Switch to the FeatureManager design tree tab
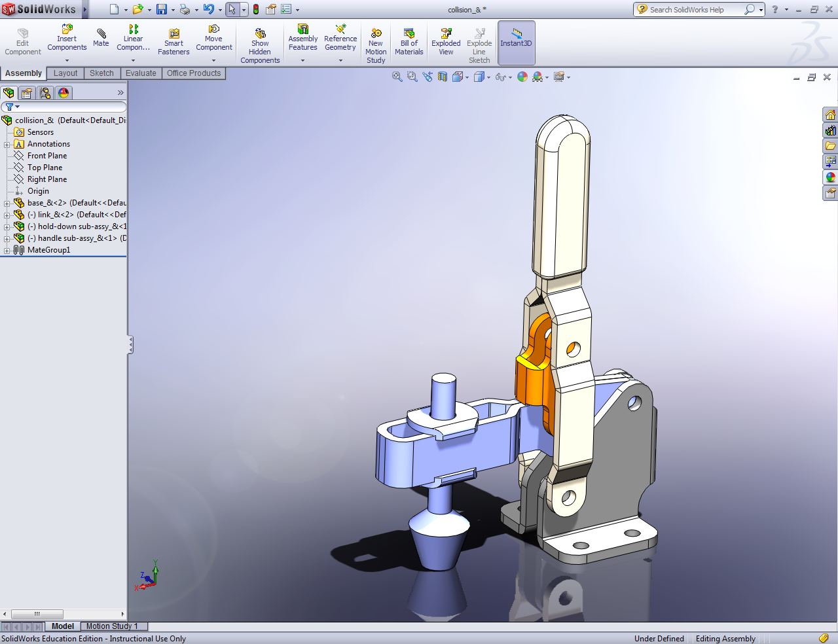 [x=9, y=93]
